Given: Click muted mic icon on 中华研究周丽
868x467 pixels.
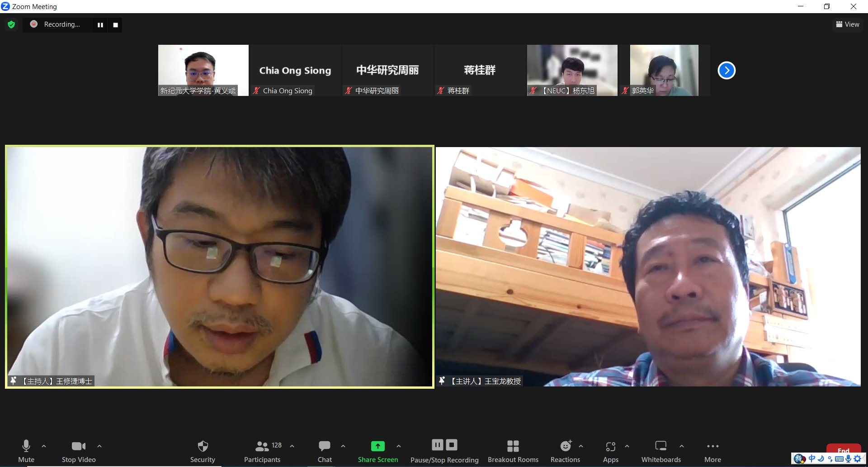Looking at the screenshot, I should pyautogui.click(x=349, y=91).
